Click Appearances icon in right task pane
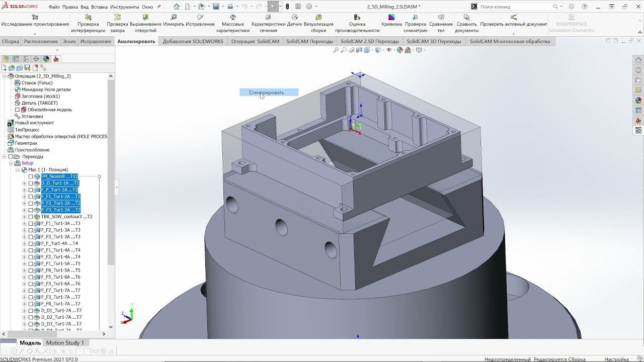 (x=638, y=101)
